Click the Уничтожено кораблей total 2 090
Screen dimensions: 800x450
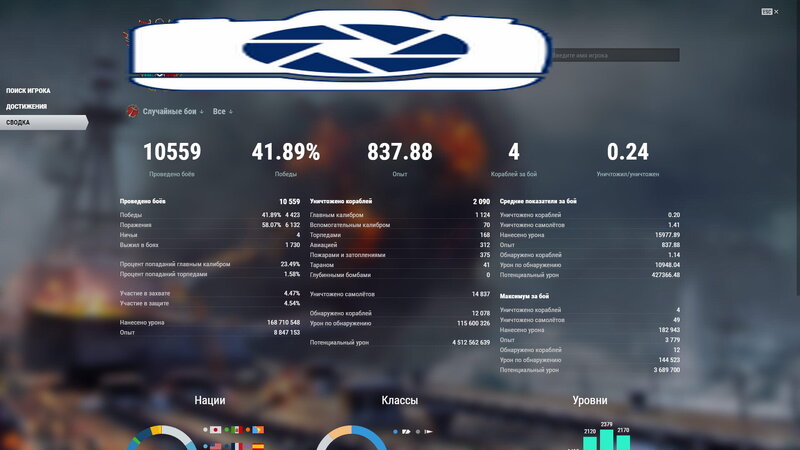point(481,201)
